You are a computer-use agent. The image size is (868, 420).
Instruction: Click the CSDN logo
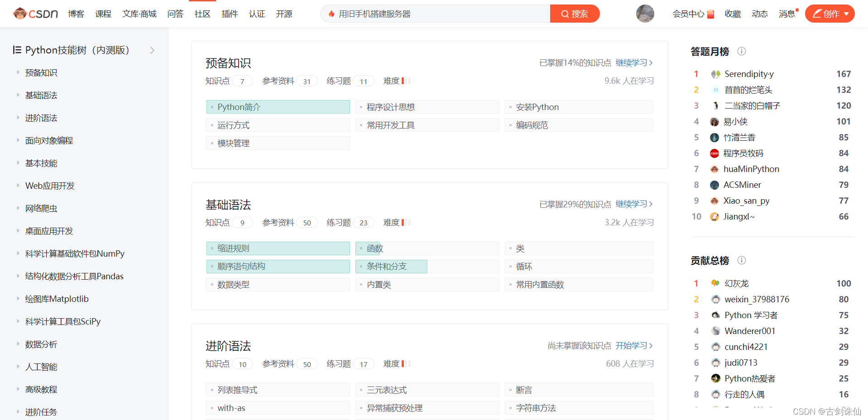pos(36,14)
